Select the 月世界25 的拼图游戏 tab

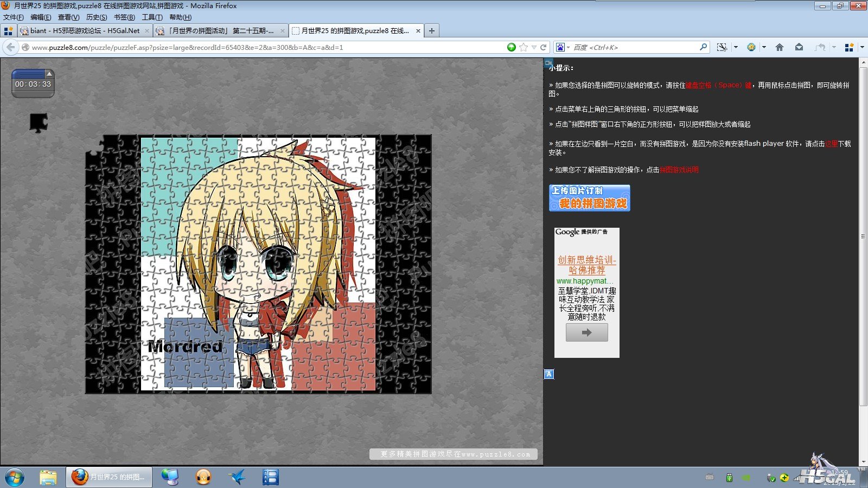tap(356, 31)
